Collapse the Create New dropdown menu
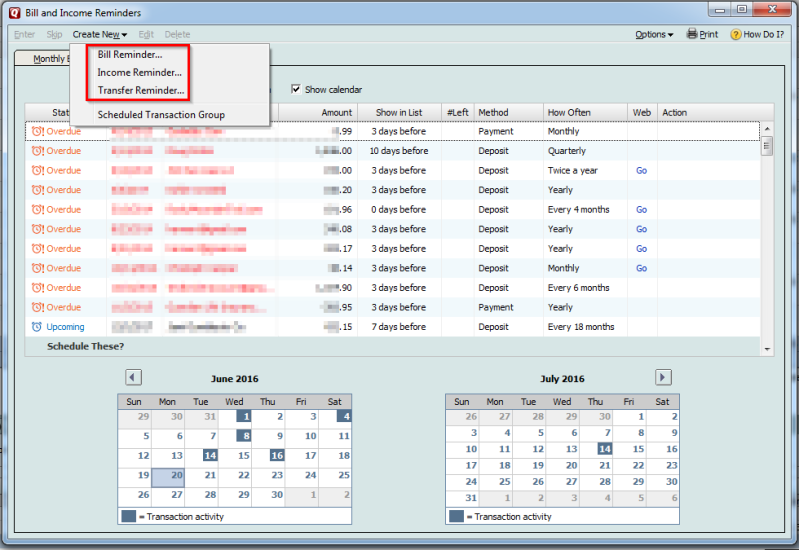 99,34
